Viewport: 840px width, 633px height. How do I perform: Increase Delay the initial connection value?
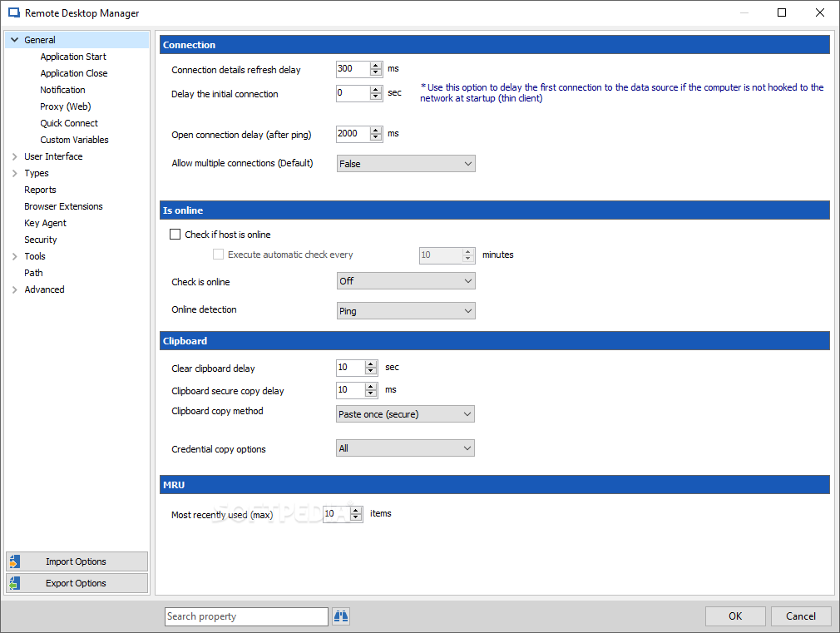pos(376,90)
